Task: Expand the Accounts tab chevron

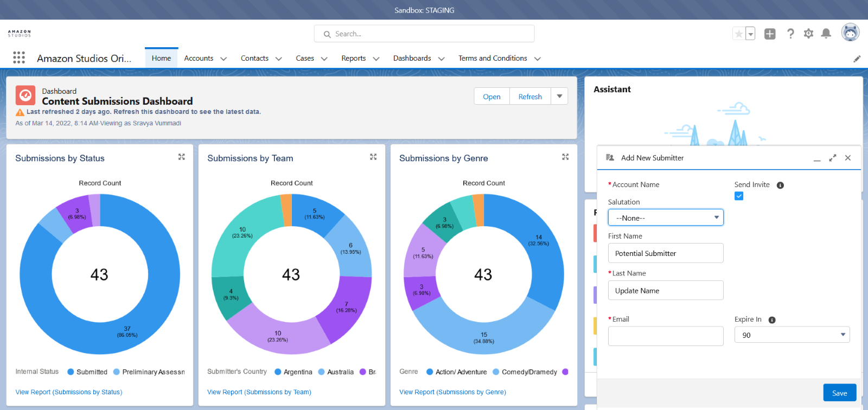Action: pyautogui.click(x=224, y=59)
